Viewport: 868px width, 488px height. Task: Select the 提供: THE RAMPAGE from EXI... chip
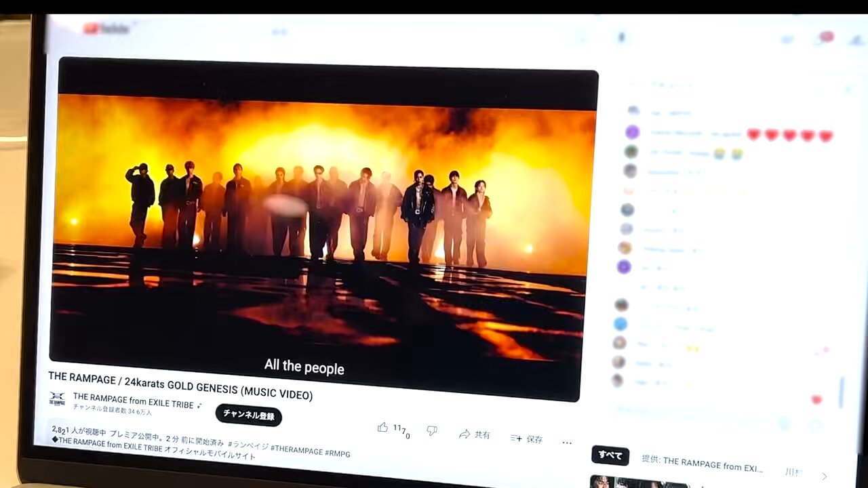click(x=702, y=464)
